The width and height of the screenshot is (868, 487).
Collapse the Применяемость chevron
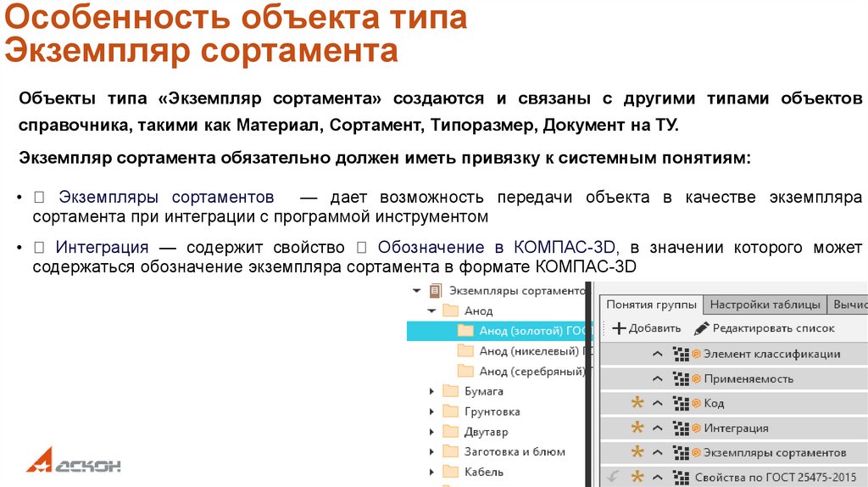pyautogui.click(x=657, y=379)
